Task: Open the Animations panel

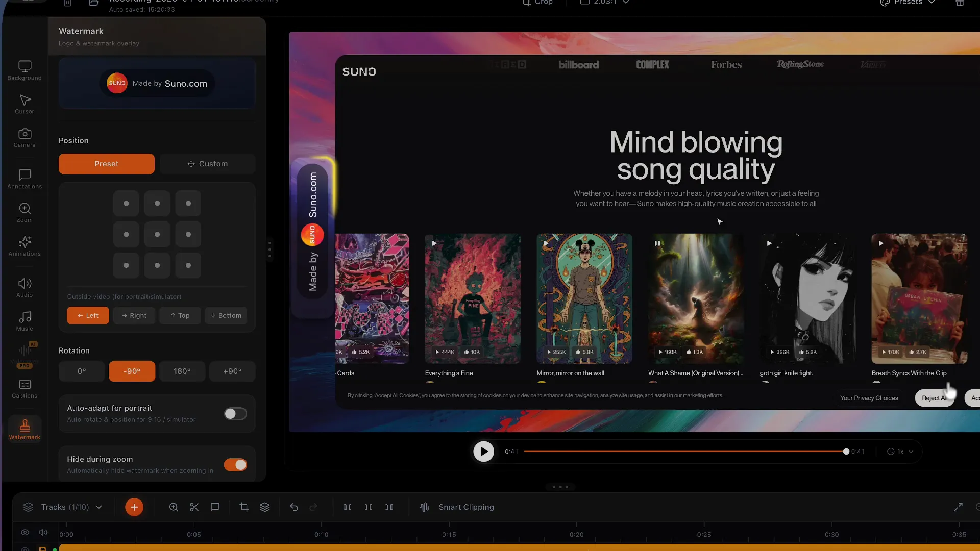Action: (24, 246)
